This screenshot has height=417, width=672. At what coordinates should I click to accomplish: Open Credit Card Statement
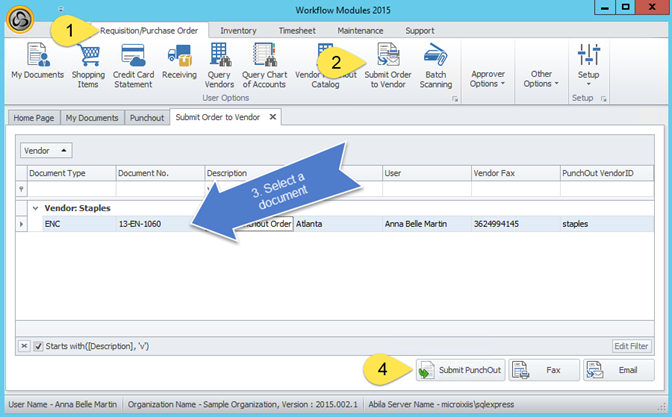click(133, 62)
